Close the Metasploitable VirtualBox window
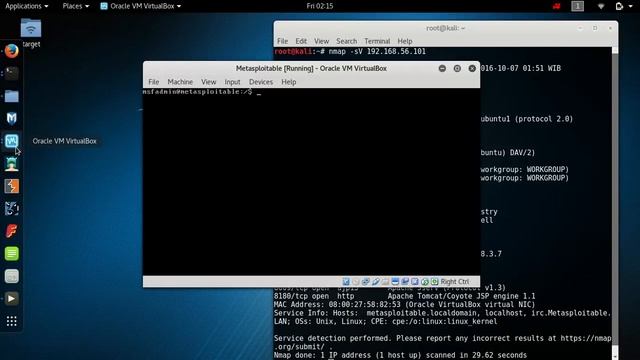640x360 pixels. tap(472, 69)
